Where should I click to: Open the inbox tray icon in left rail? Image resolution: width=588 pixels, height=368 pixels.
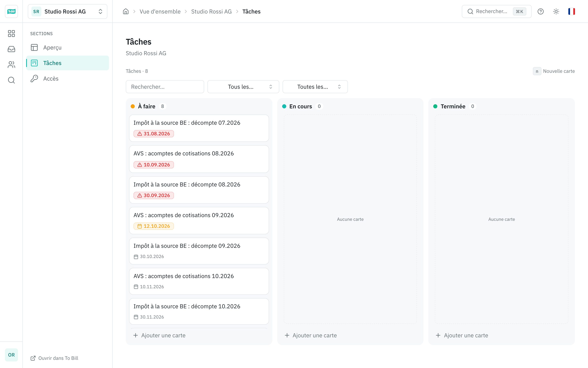tap(11, 49)
